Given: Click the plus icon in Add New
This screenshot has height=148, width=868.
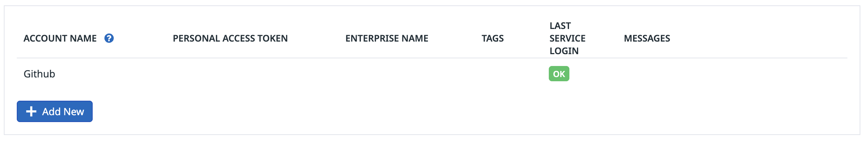Looking at the screenshot, I should [x=31, y=111].
